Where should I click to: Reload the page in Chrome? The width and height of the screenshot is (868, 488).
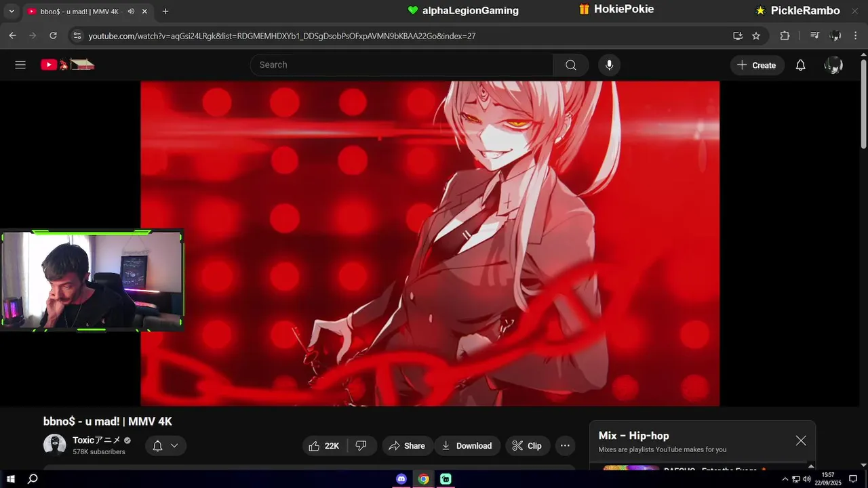click(x=53, y=35)
